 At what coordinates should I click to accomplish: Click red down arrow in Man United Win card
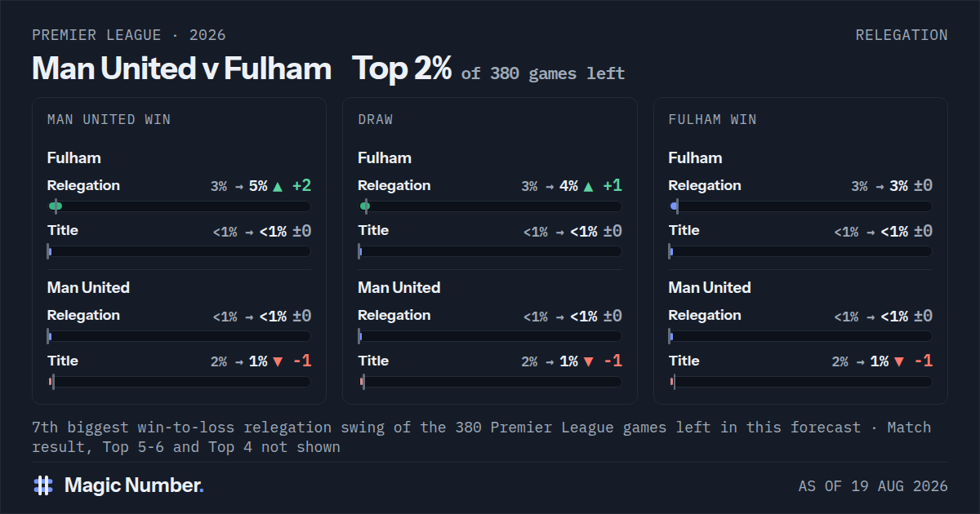click(x=278, y=361)
